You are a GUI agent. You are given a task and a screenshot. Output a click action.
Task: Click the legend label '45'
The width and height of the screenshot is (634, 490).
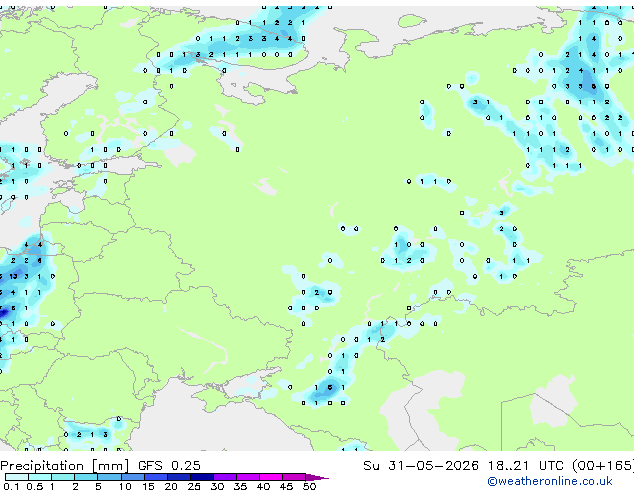(x=287, y=486)
